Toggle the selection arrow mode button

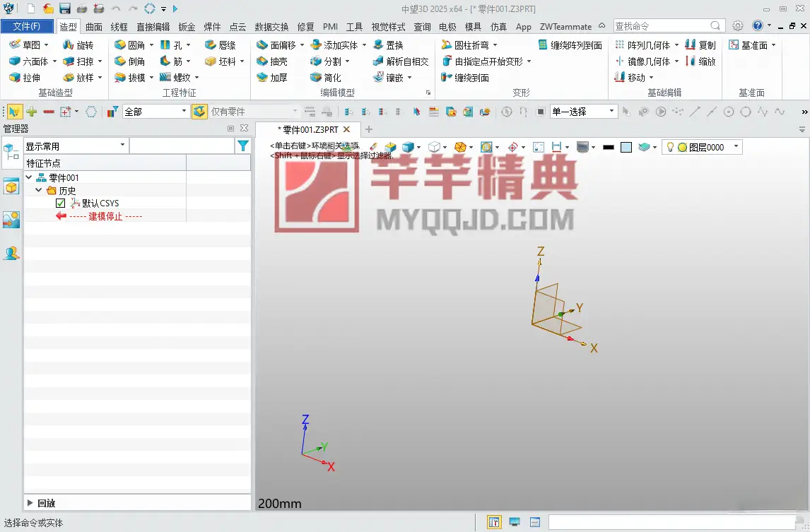click(x=14, y=112)
